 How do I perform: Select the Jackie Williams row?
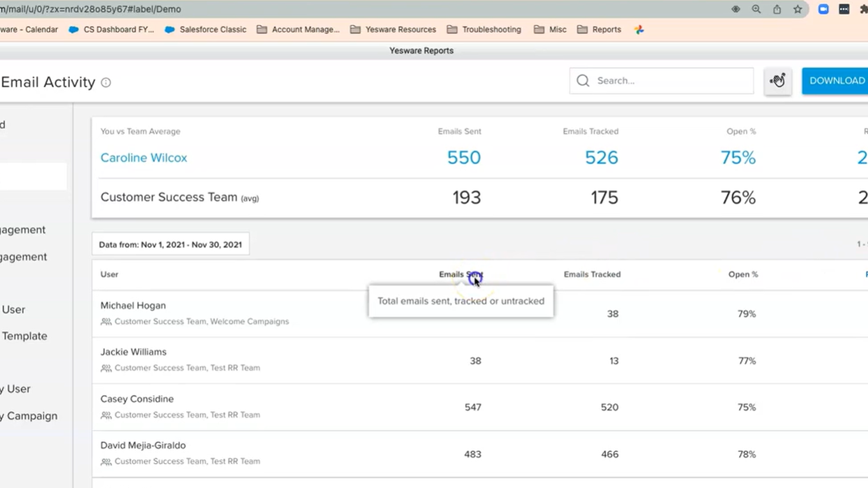point(480,360)
